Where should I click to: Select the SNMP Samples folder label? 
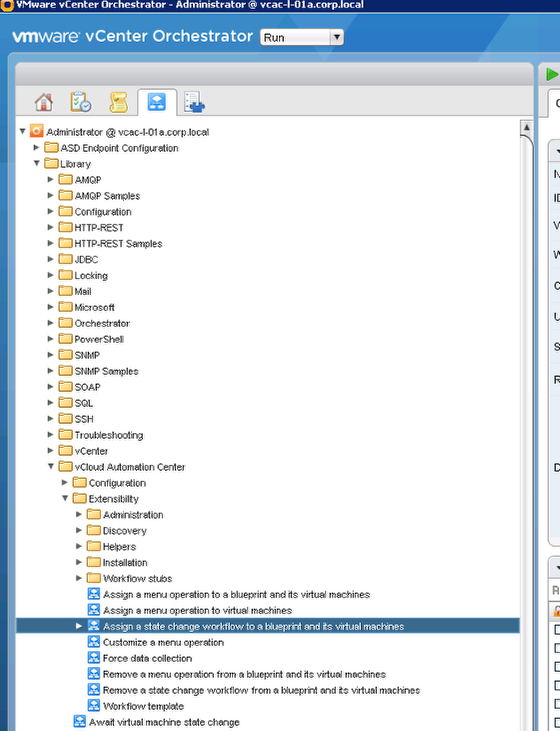[106, 371]
